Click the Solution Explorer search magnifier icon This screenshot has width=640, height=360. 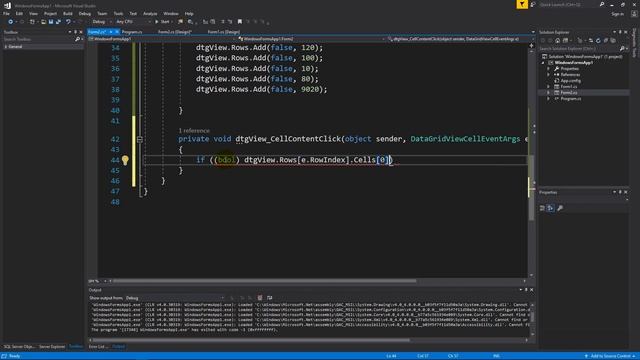coord(622,49)
